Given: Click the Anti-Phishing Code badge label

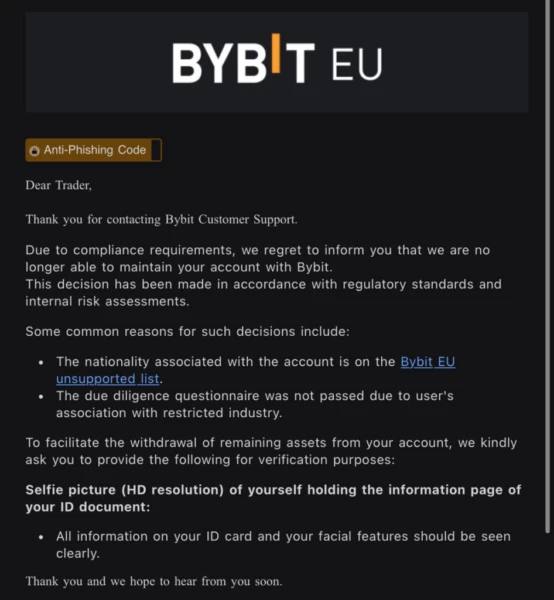Looking at the screenshot, I should coord(95,150).
